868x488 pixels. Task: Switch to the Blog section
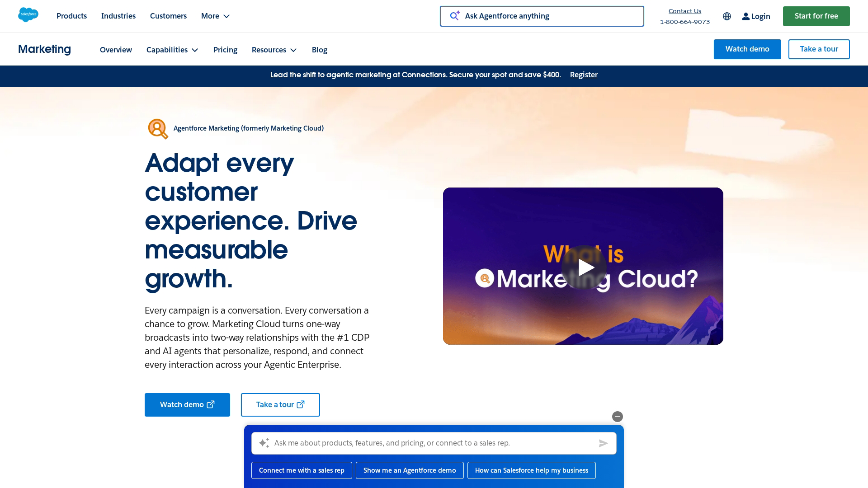[x=320, y=50]
